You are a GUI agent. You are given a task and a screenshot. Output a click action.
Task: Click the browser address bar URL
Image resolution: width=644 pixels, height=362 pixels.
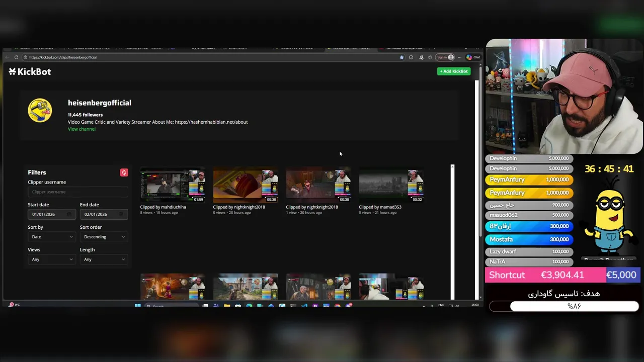pyautogui.click(x=63, y=57)
